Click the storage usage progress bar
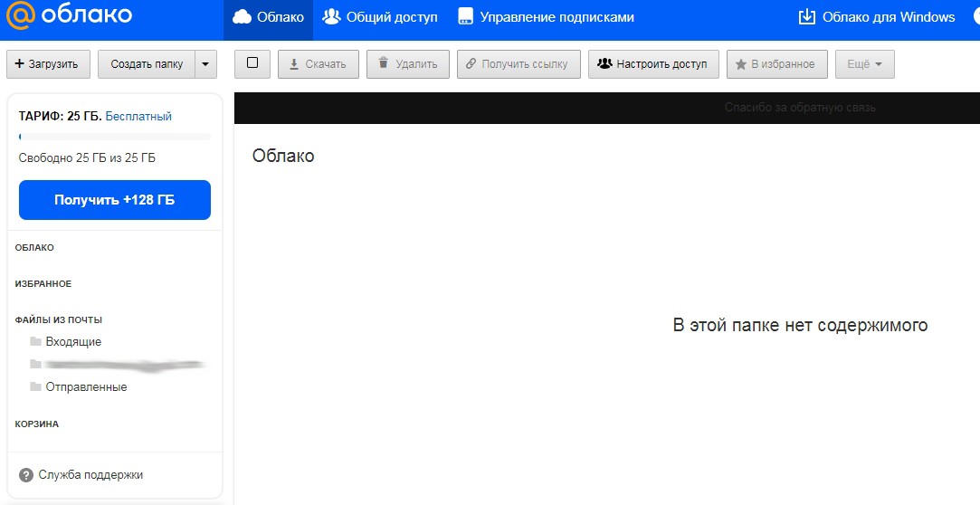The width and height of the screenshot is (980, 505). (x=115, y=137)
